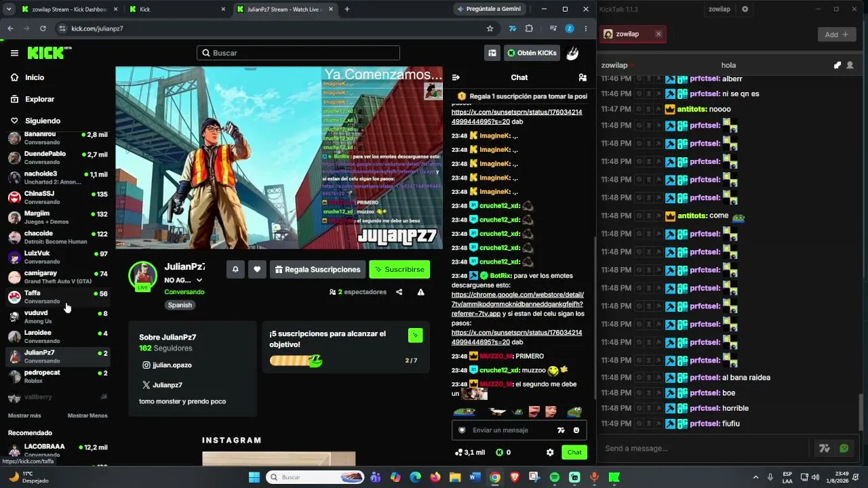This screenshot has height=488, width=868.
Task: Open LACOBRAAA recommended channel
Action: click(58, 450)
